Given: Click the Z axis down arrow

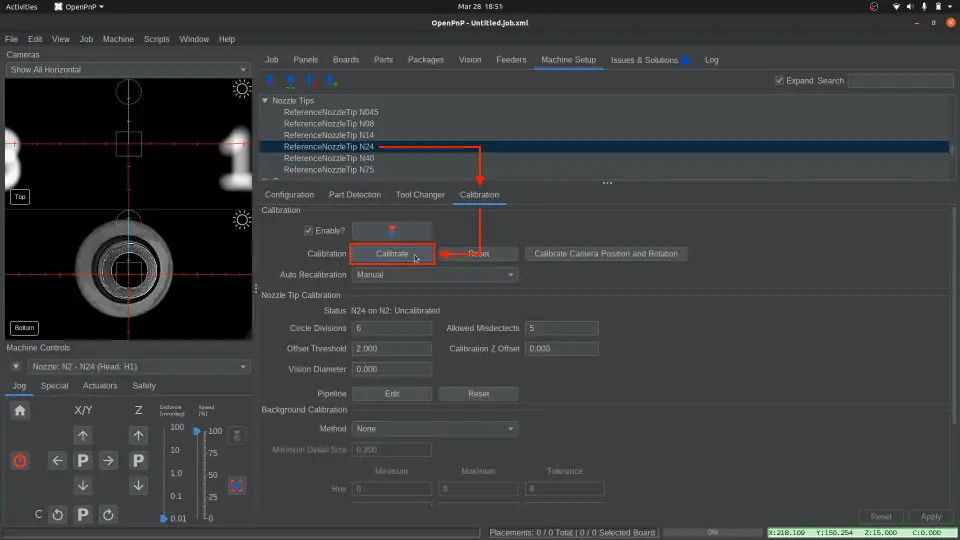Looking at the screenshot, I should click(139, 486).
